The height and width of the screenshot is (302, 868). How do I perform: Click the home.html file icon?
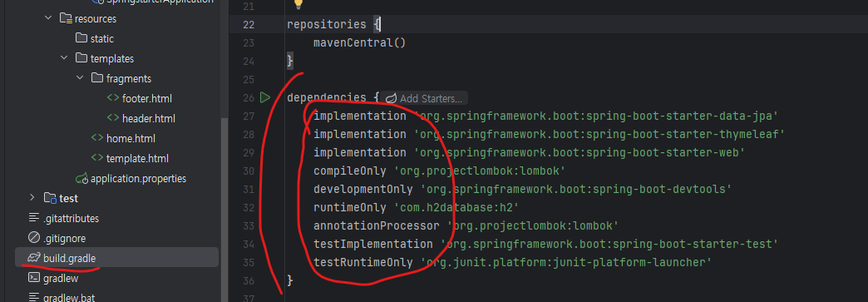pos(97,138)
